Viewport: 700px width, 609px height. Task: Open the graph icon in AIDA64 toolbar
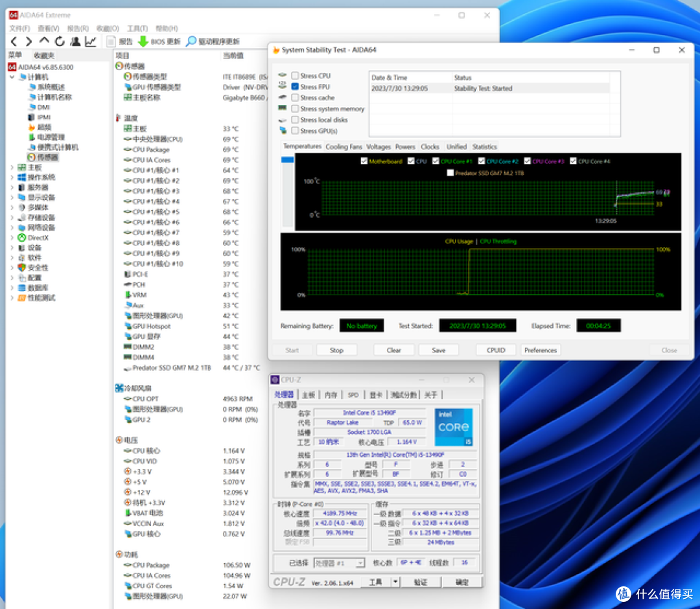coord(91,41)
